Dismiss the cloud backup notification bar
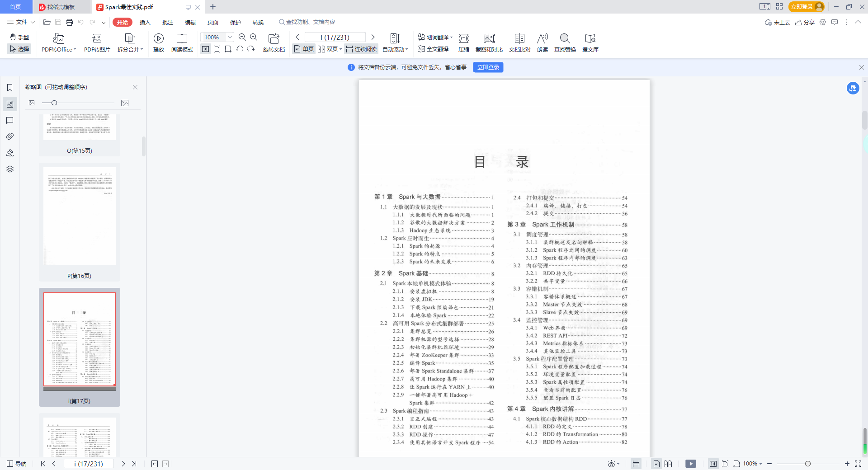Screen dimensions: 868x470 [x=861, y=67]
